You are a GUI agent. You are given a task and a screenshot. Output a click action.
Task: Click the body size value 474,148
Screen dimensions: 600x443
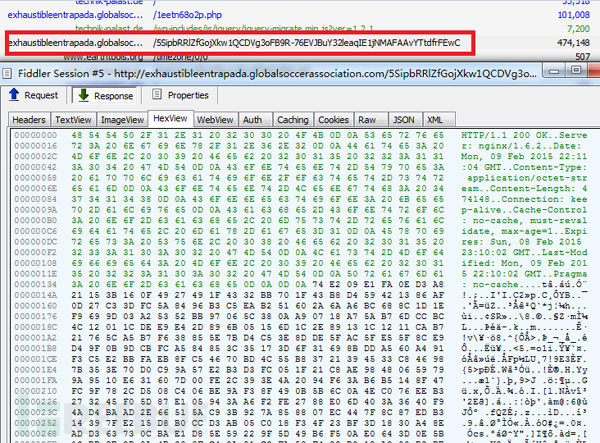click(x=574, y=42)
